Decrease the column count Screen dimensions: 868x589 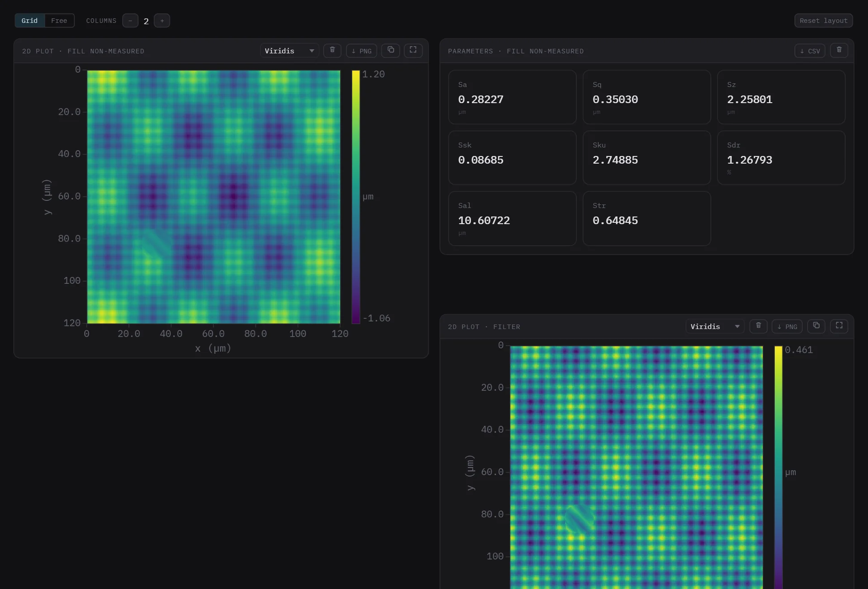tap(130, 21)
